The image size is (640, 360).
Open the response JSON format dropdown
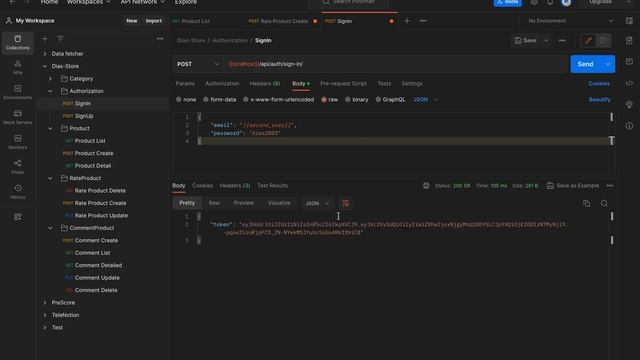pyautogui.click(x=317, y=203)
